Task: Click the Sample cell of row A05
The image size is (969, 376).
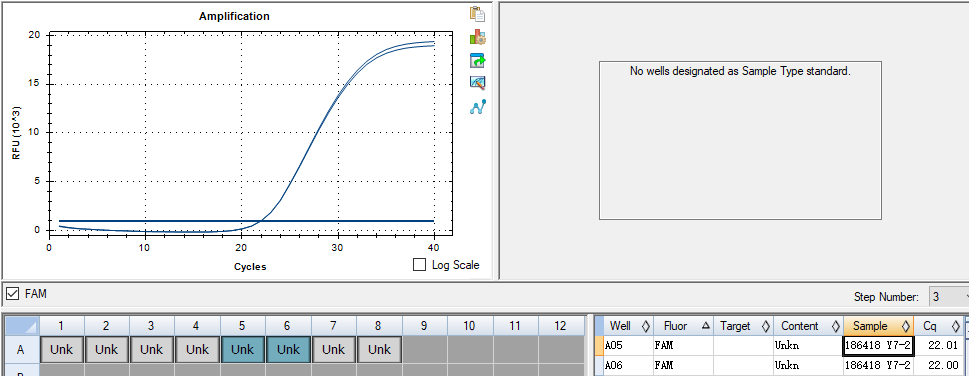Action: (878, 345)
